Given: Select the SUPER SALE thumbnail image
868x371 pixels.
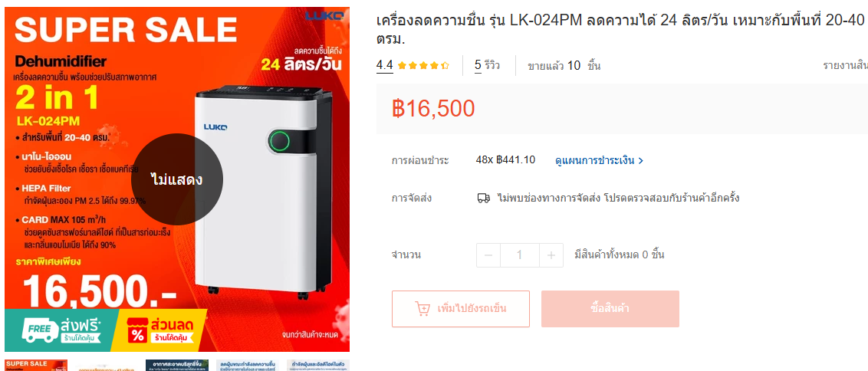Looking at the screenshot, I should pyautogui.click(x=37, y=365).
